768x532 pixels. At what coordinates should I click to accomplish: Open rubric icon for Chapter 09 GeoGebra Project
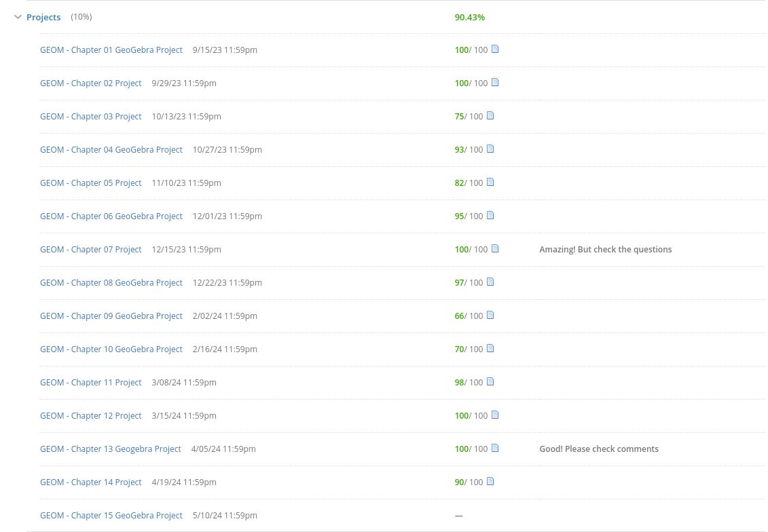coord(490,316)
